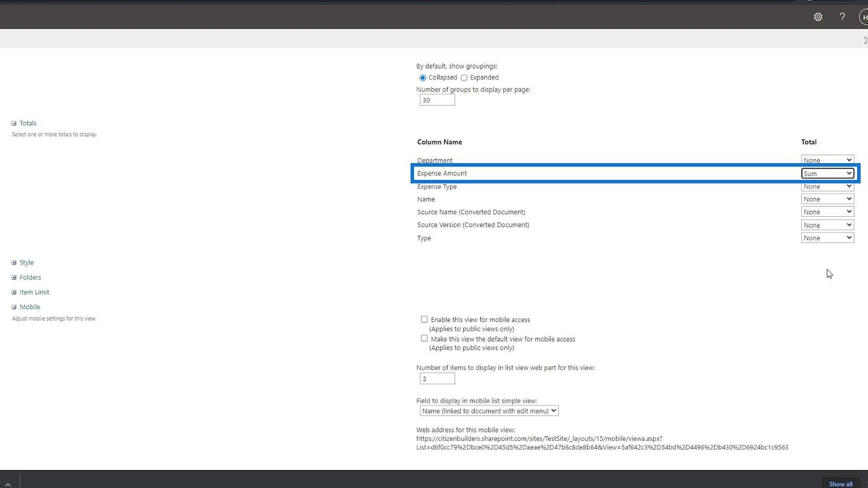Screen dimensions: 868x488
Task: Open the Name total dropdown
Action: point(827,199)
